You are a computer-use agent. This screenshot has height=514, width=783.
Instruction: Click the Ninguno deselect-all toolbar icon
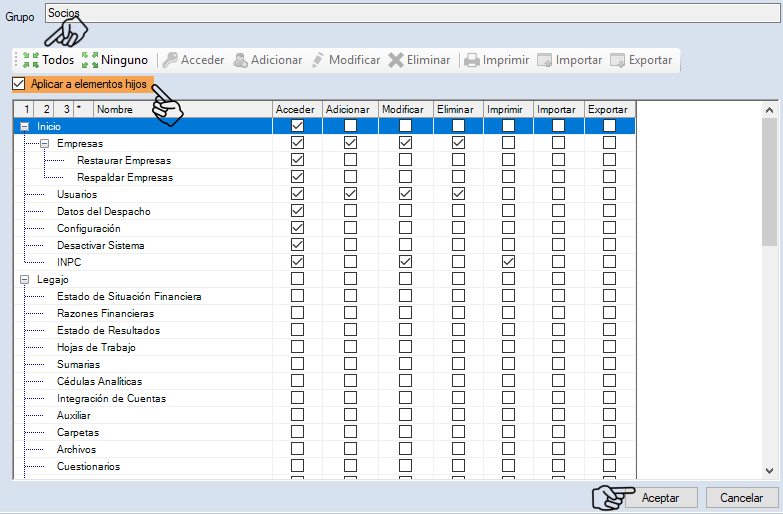coord(90,60)
